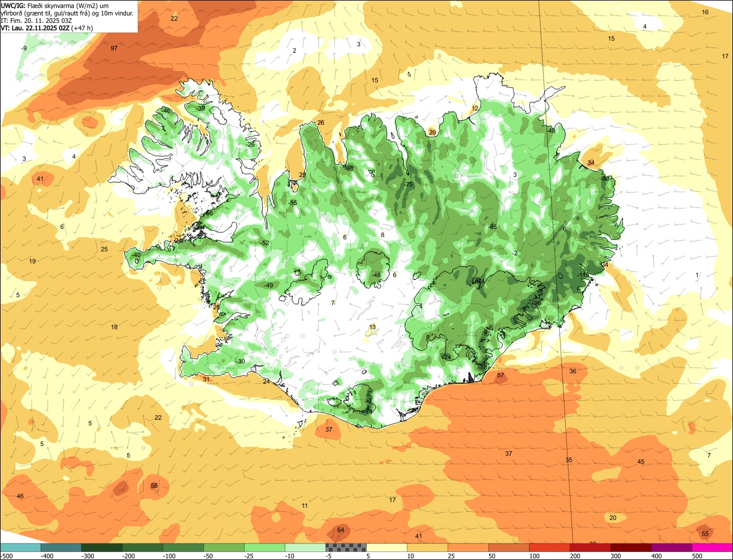The image size is (733, 560).
Task: Click the map value 31 off the southwest coast
Action: pyautogui.click(x=206, y=379)
